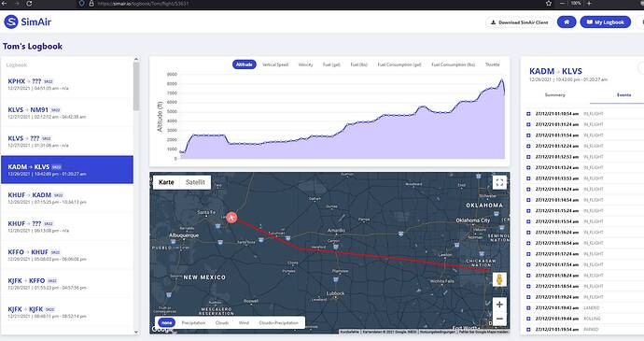The height and width of the screenshot is (341, 644).
Task: Click the aircraft marker near Santa Fe
Action: tap(231, 217)
